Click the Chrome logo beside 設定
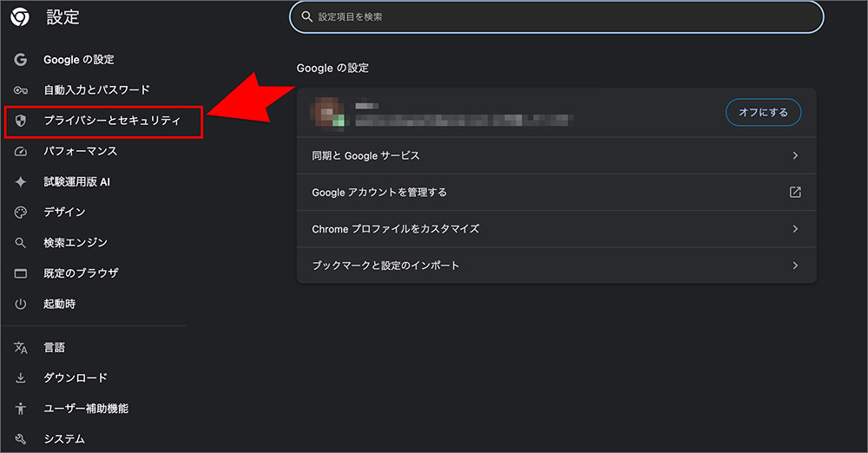Screen dimensions: 868x453 tap(20, 17)
